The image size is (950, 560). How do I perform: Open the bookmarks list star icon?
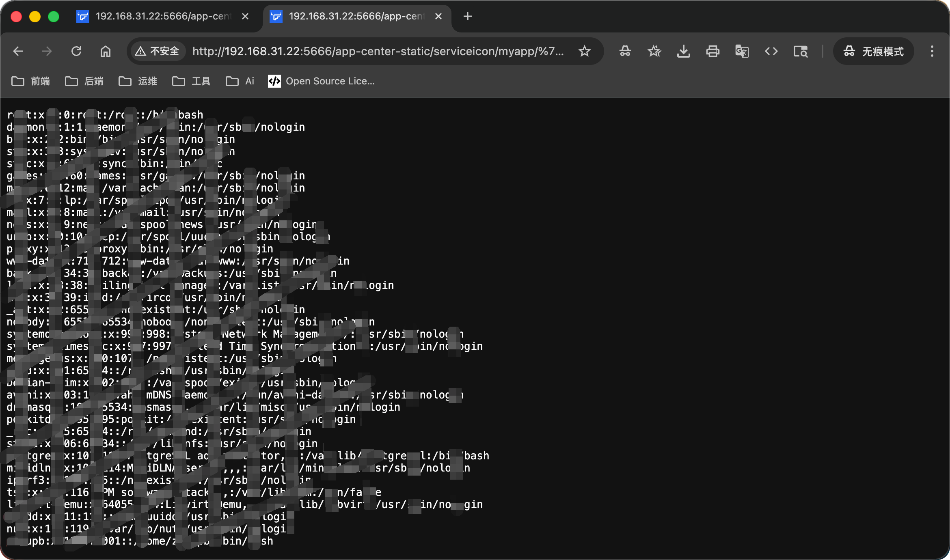point(654,51)
